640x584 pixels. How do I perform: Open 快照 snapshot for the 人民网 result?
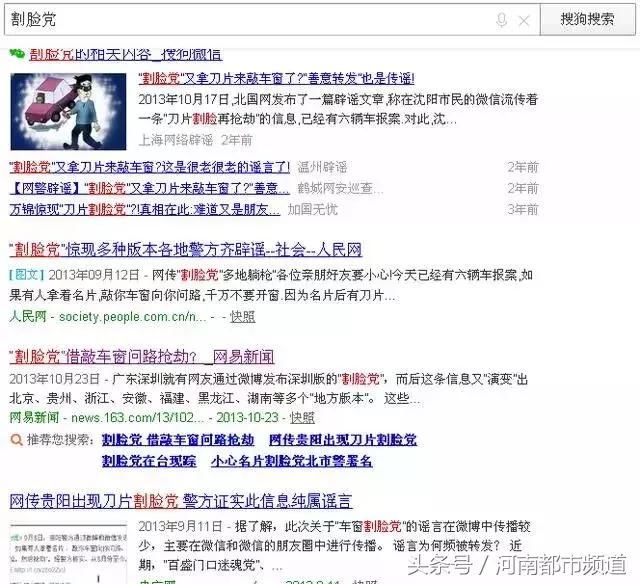click(242, 317)
